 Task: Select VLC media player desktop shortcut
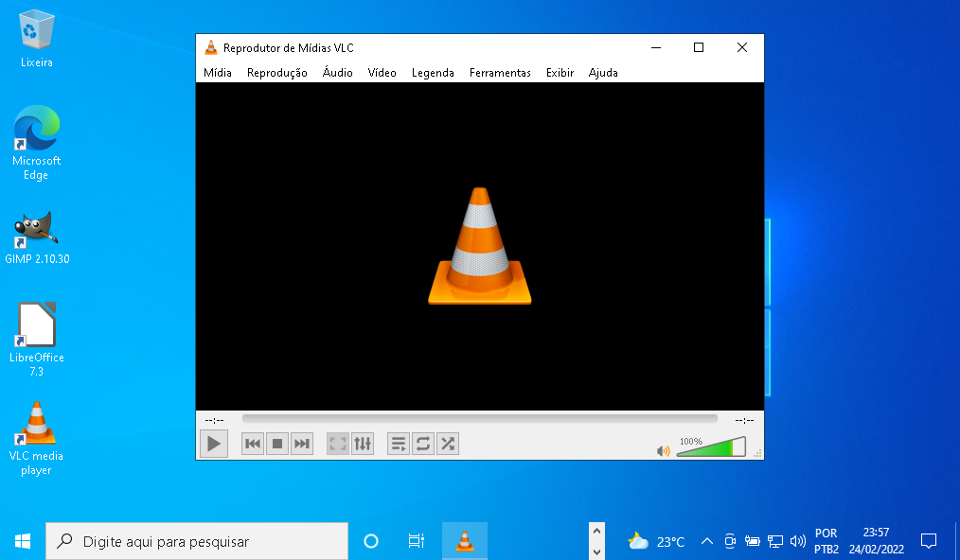(37, 438)
